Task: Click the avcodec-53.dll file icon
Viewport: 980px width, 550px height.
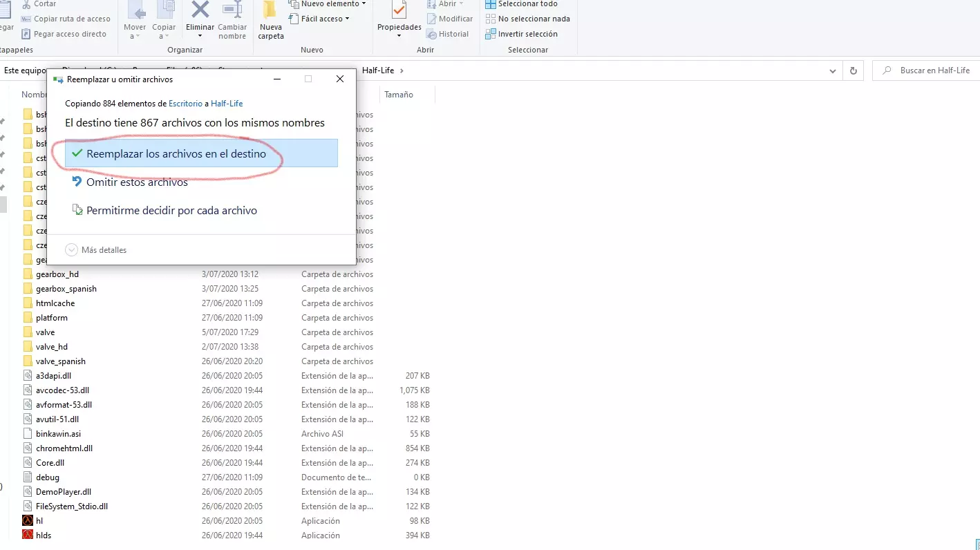Action: click(x=28, y=390)
